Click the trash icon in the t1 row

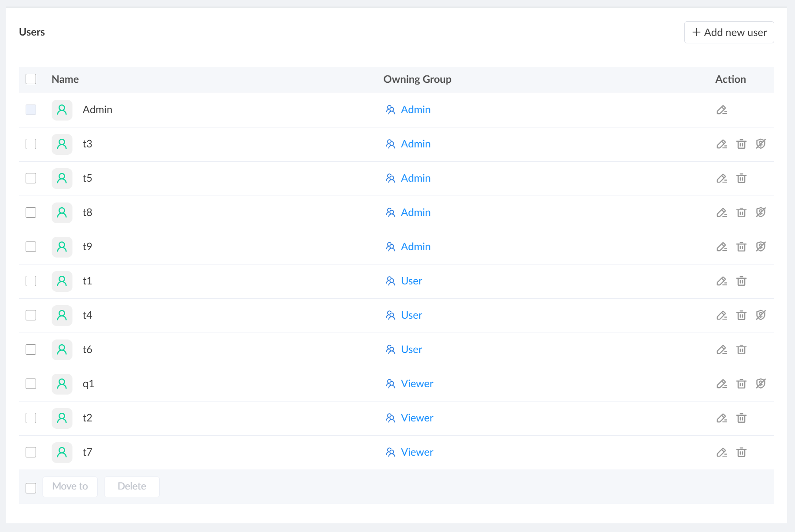pos(741,281)
